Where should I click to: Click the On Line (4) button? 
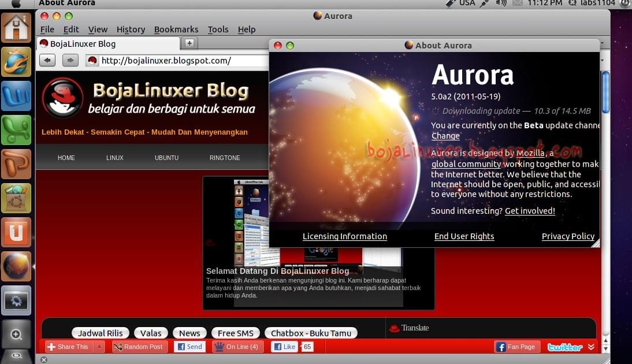pos(237,347)
